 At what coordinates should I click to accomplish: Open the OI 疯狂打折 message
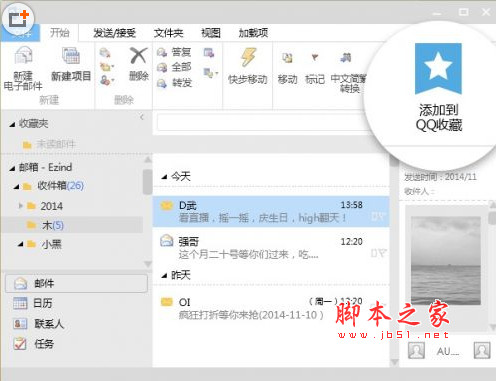[x=271, y=308]
